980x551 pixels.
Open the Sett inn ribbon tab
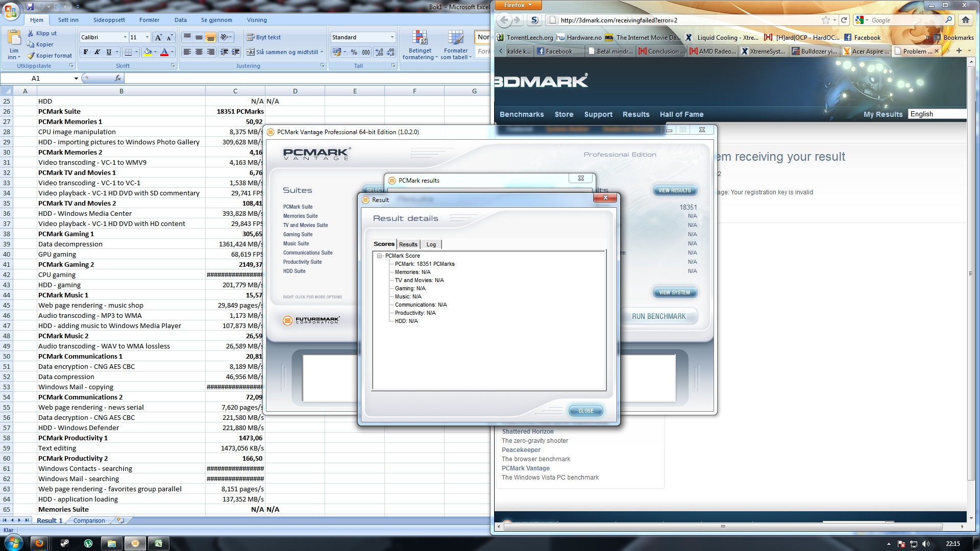pos(68,20)
